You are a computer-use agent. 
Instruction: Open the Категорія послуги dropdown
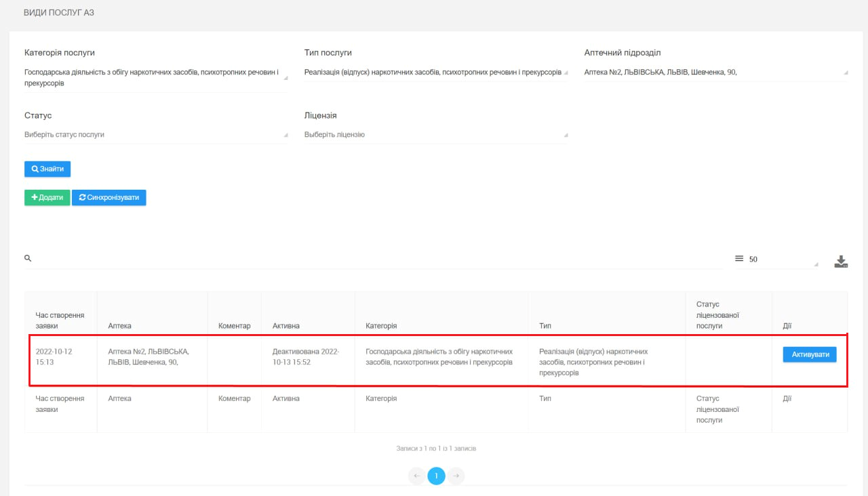(x=156, y=78)
